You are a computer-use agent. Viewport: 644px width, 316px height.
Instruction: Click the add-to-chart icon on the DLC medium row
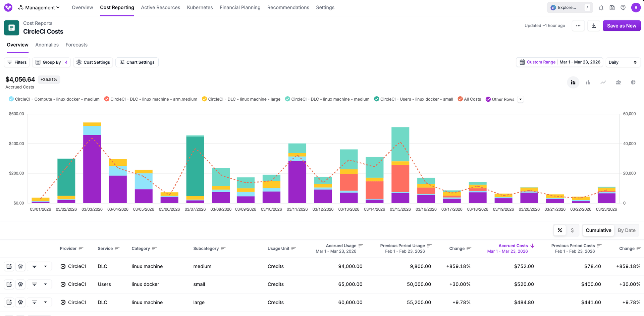pyautogui.click(x=9, y=266)
